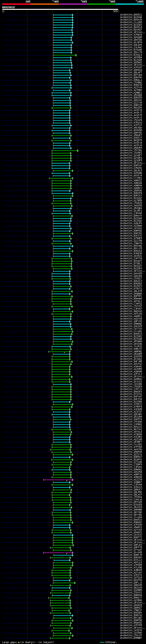Select the UniRef100_C6T7S0 label

131,329
